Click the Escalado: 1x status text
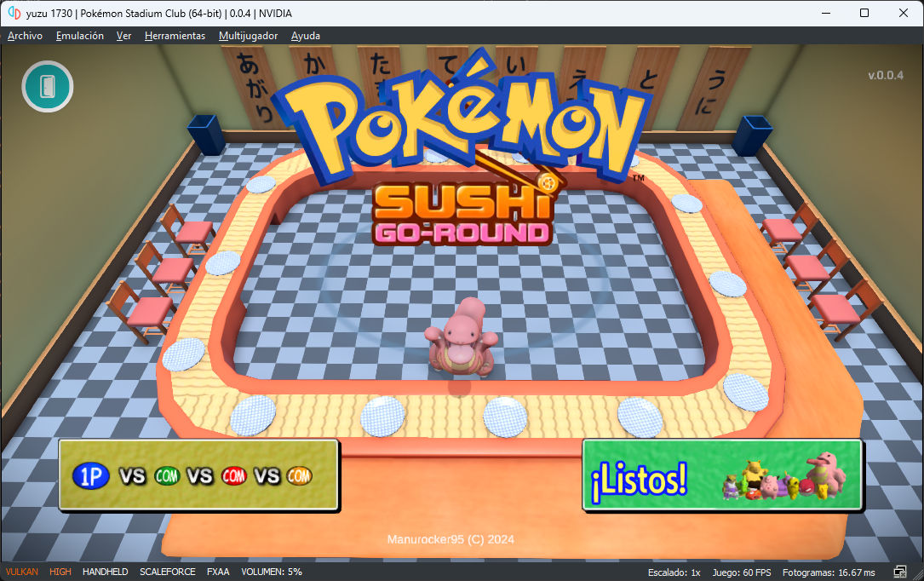The width and height of the screenshot is (924, 581). click(x=674, y=572)
